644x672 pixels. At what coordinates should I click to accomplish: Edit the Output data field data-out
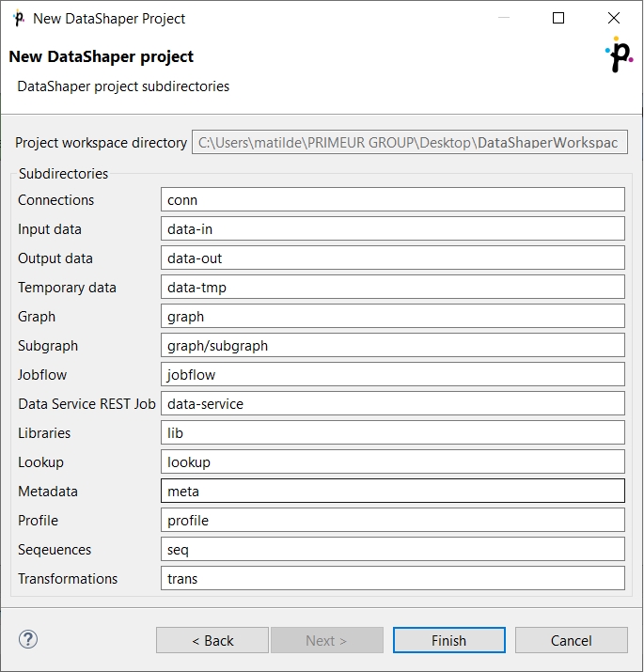(393, 258)
